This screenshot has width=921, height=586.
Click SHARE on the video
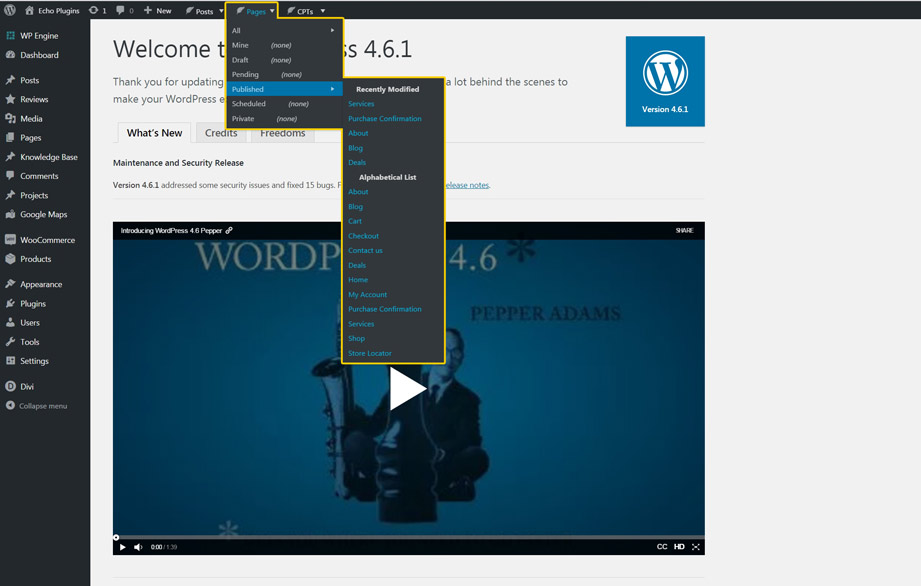point(684,230)
